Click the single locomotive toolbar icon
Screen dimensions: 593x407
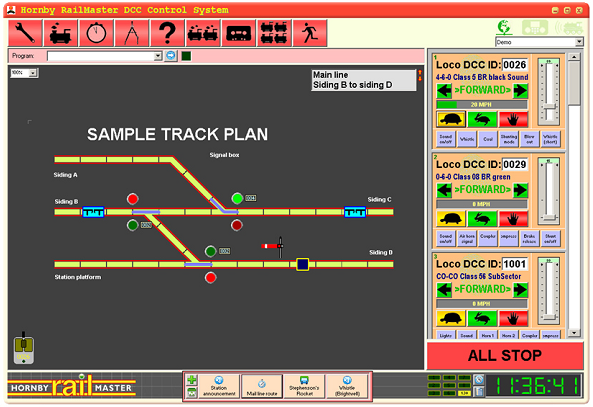61,33
